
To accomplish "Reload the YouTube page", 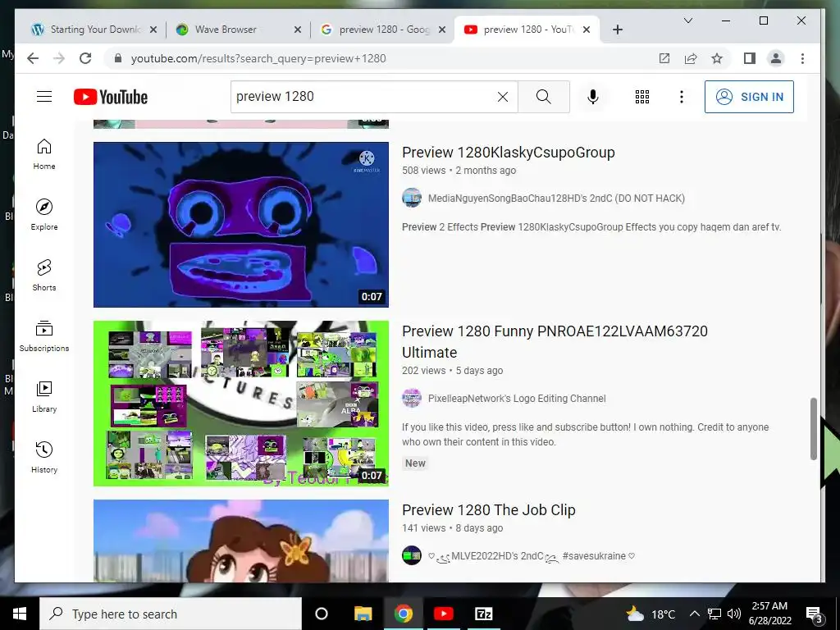I will pyautogui.click(x=85, y=58).
